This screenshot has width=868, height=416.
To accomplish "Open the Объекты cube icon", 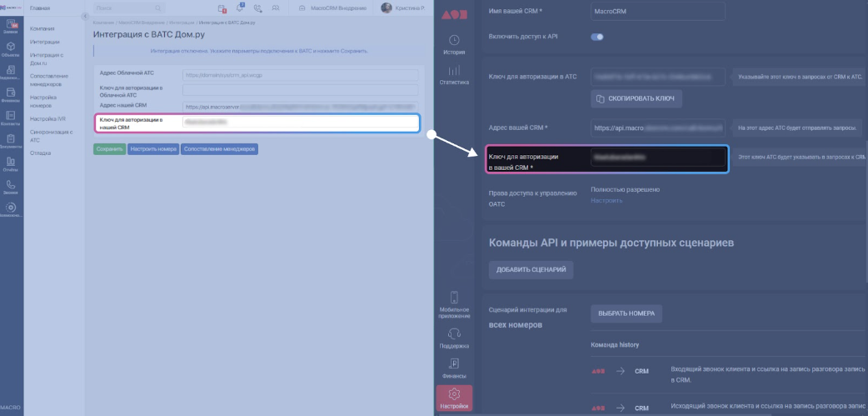I will (11, 50).
